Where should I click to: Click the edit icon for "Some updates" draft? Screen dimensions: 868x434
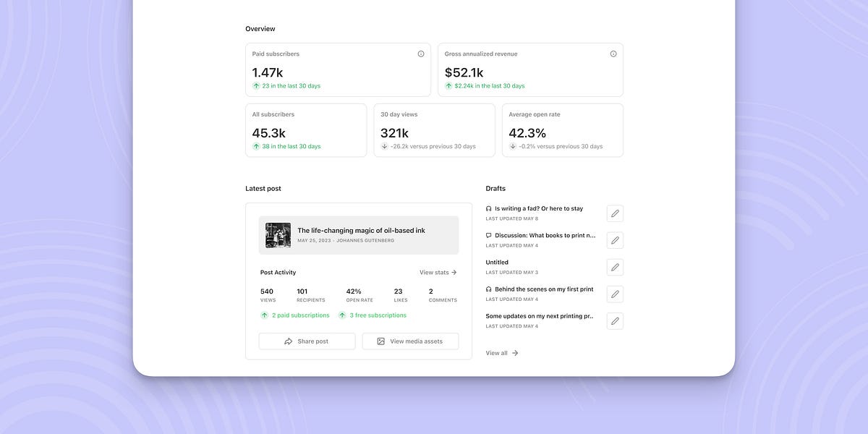click(x=614, y=320)
